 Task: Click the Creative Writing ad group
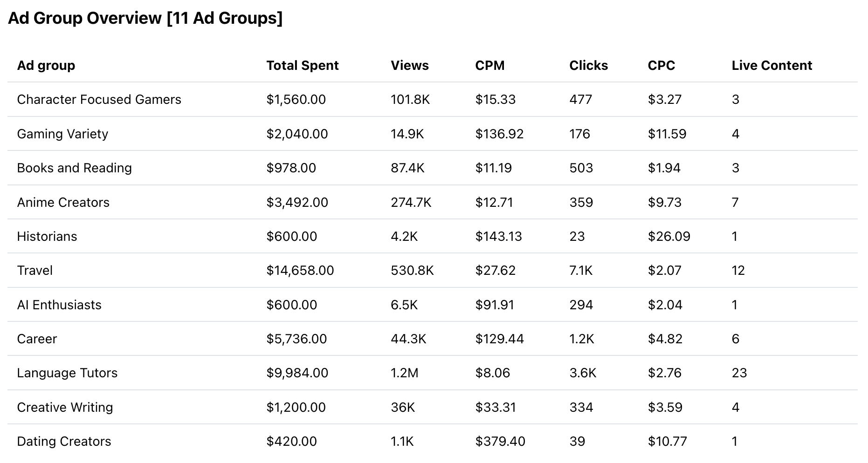[65, 408]
